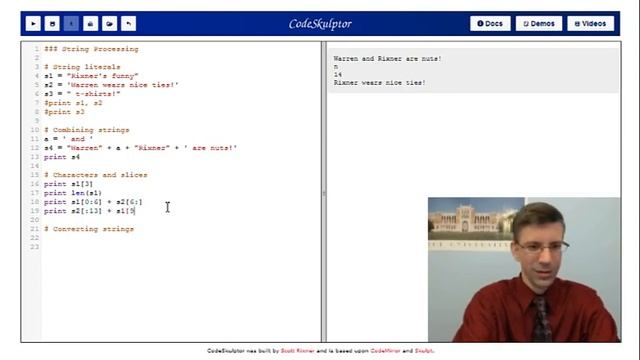The width and height of the screenshot is (640, 360).
Task: Click the '# Converting strings' comment
Action: (89, 229)
